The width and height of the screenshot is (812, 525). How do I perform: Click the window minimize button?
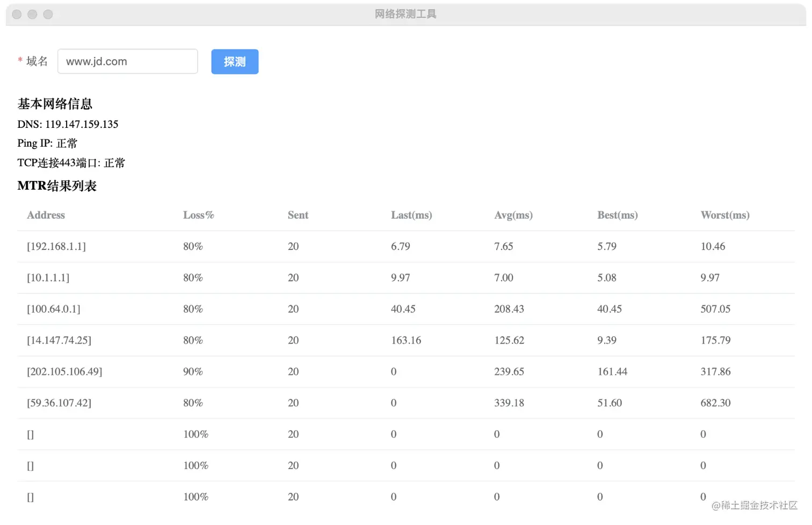32,15
